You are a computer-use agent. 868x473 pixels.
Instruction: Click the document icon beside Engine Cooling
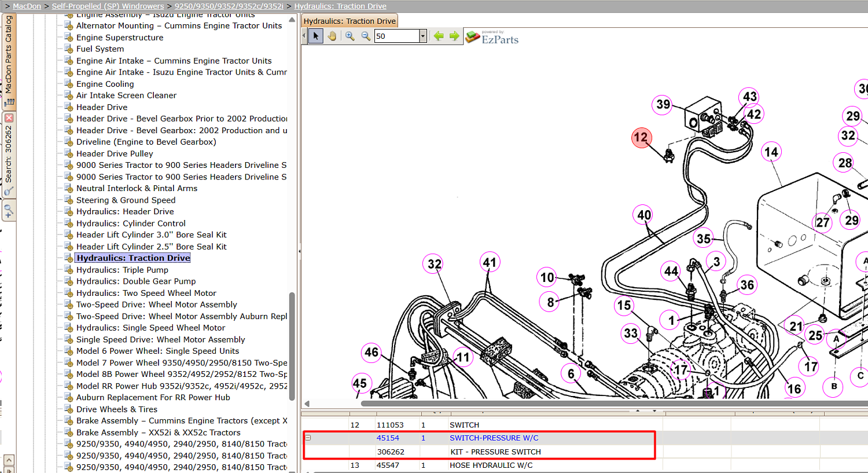[68, 83]
